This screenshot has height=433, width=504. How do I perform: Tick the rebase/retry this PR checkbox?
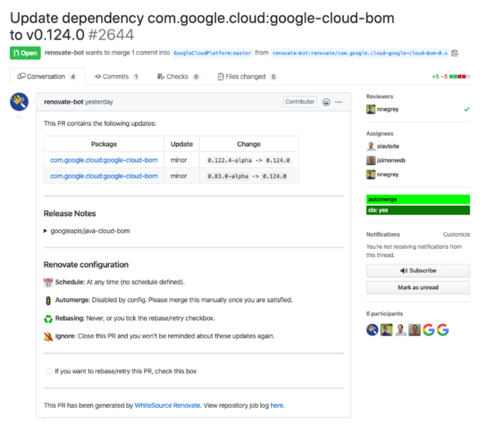[49, 371]
